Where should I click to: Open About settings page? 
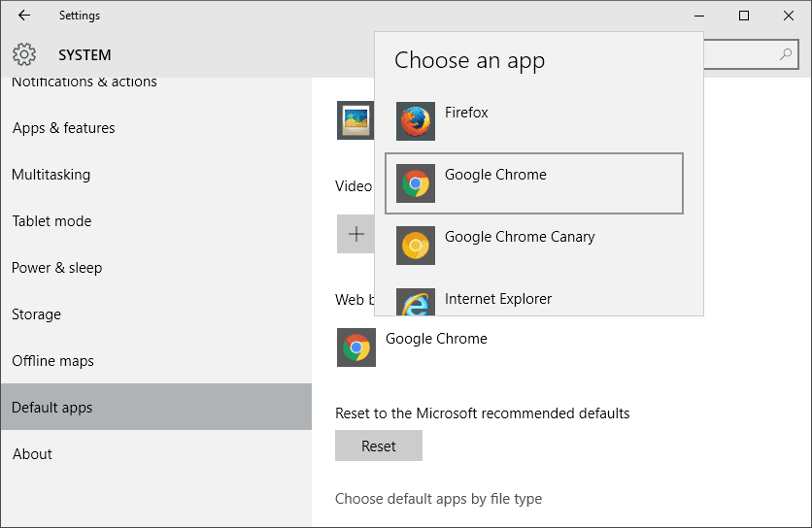click(x=155, y=454)
